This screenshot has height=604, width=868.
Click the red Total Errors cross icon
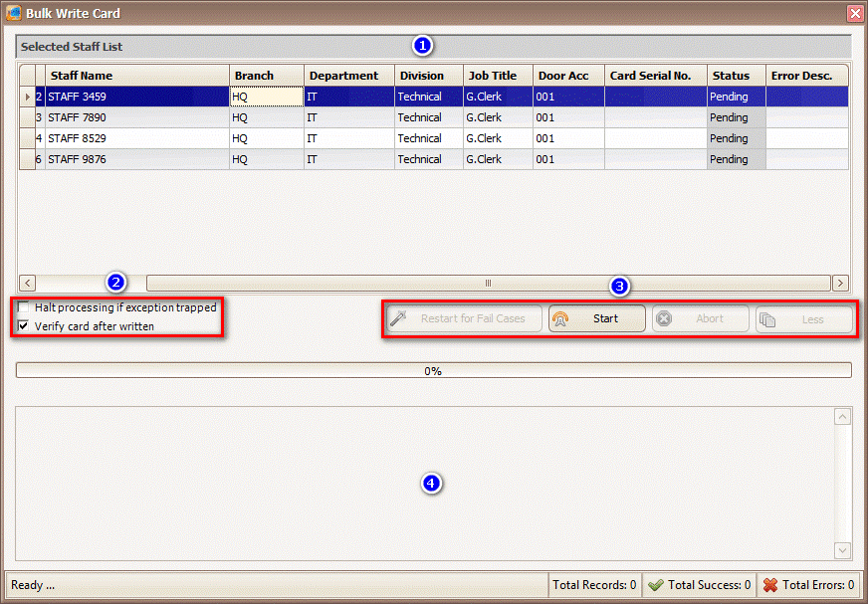tap(769, 585)
